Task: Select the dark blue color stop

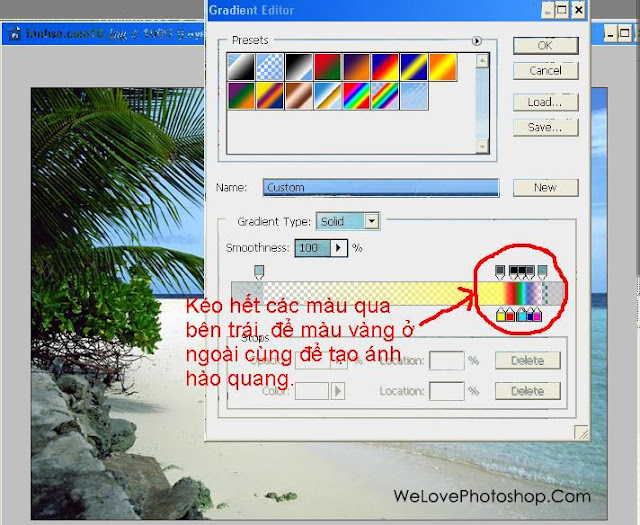Action: pos(530,315)
